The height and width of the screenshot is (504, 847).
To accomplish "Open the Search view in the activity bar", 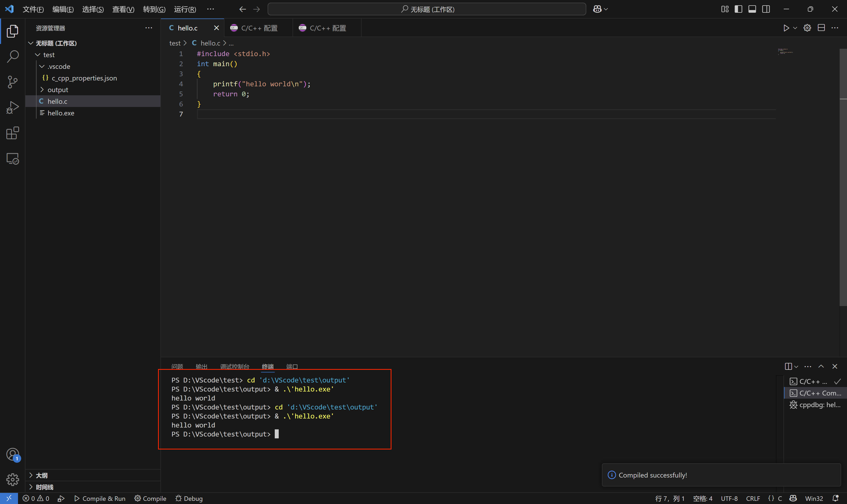I will 12,56.
